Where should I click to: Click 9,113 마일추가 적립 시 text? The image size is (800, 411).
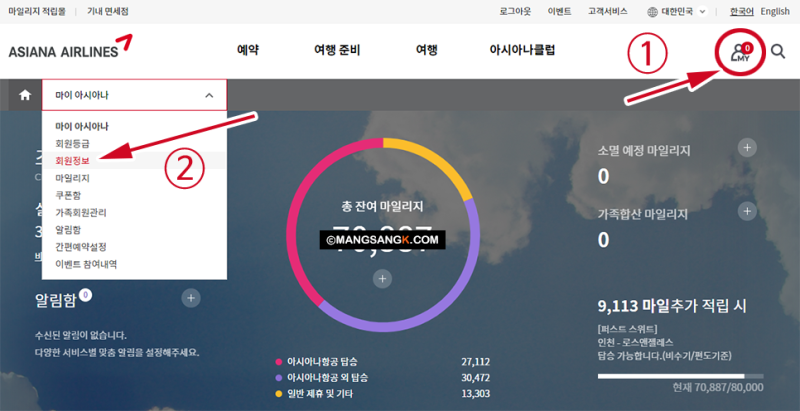tap(672, 306)
